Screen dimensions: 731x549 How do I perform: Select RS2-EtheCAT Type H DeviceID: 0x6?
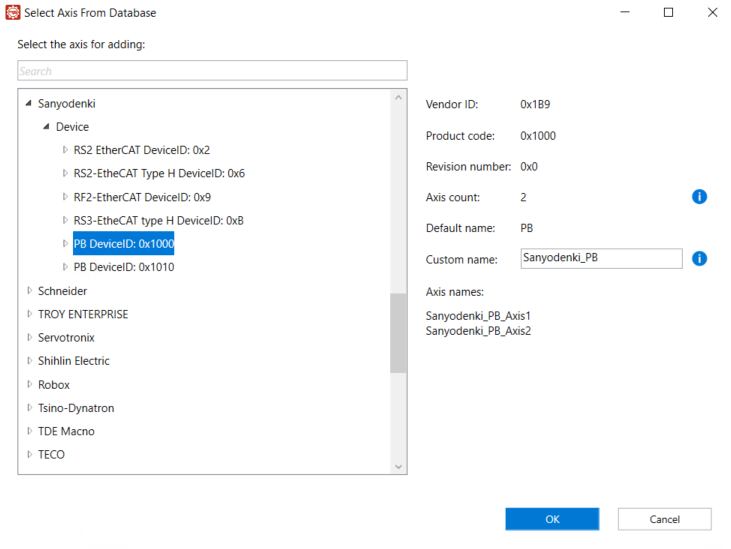(x=159, y=173)
